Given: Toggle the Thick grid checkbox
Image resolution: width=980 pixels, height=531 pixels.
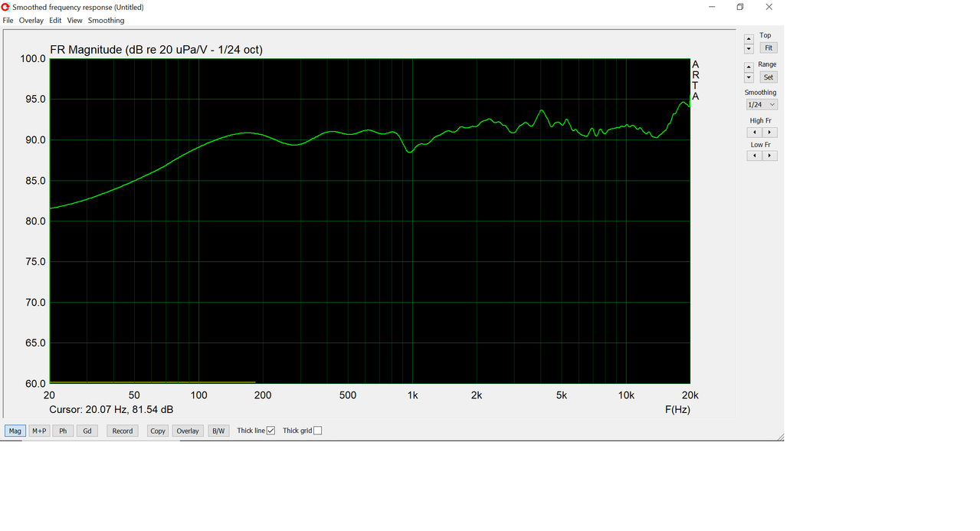Looking at the screenshot, I should click(318, 431).
